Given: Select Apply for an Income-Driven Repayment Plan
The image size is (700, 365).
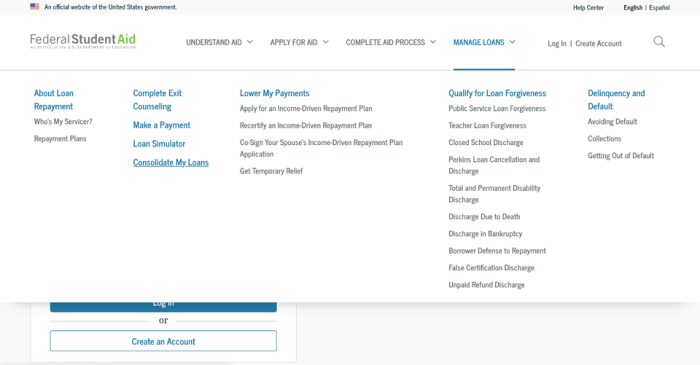Looking at the screenshot, I should click(x=306, y=108).
